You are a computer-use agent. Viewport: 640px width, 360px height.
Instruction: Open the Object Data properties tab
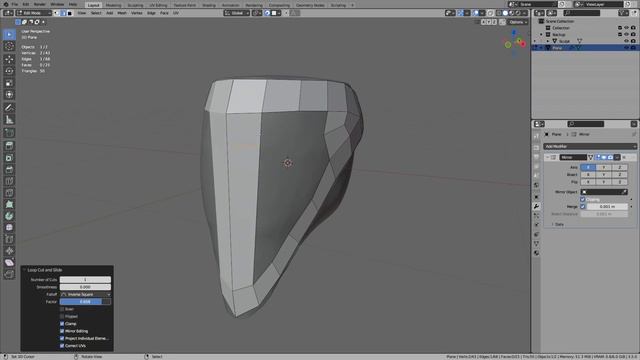(x=536, y=244)
